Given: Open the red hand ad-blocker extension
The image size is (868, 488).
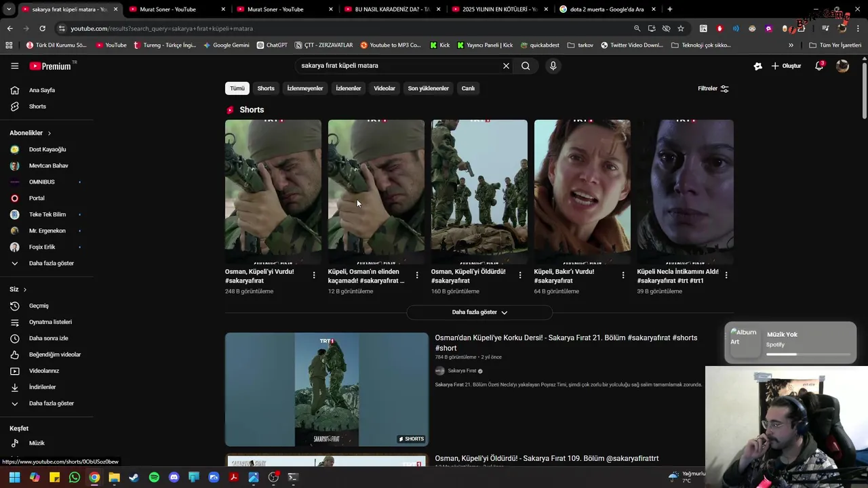Looking at the screenshot, I should pyautogui.click(x=719, y=28).
